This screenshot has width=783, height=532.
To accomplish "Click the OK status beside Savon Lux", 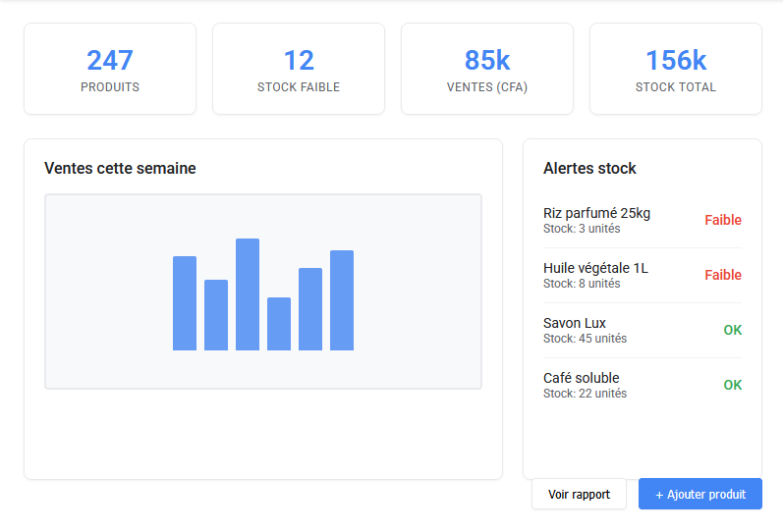I will click(732, 330).
